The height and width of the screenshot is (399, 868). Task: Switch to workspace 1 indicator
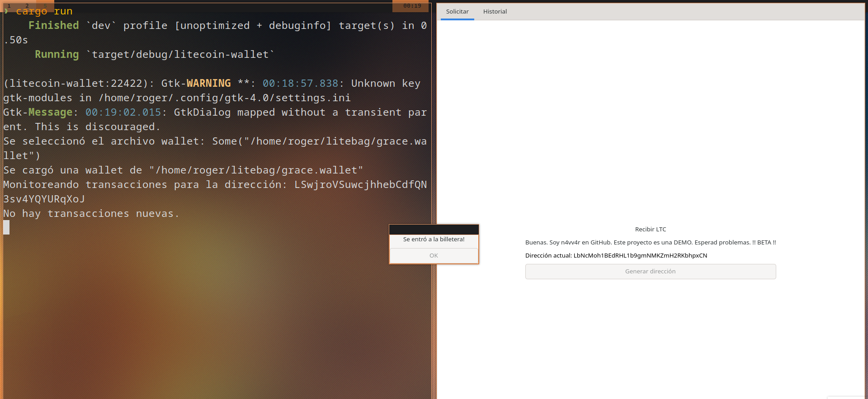point(9,6)
